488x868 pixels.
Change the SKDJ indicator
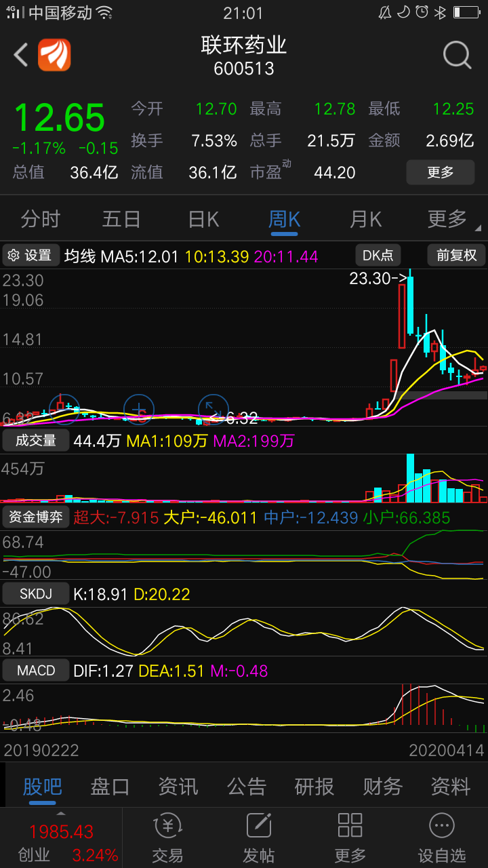tap(36, 594)
